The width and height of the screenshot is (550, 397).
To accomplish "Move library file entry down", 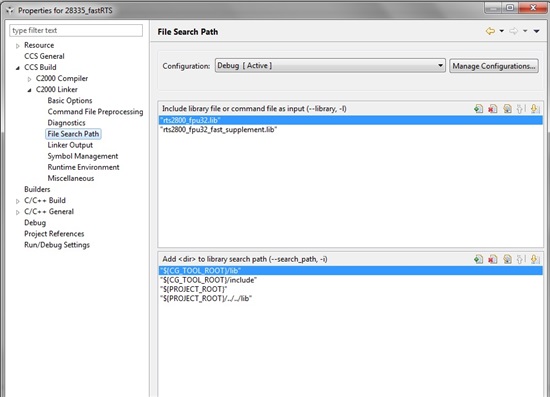I will pos(535,109).
